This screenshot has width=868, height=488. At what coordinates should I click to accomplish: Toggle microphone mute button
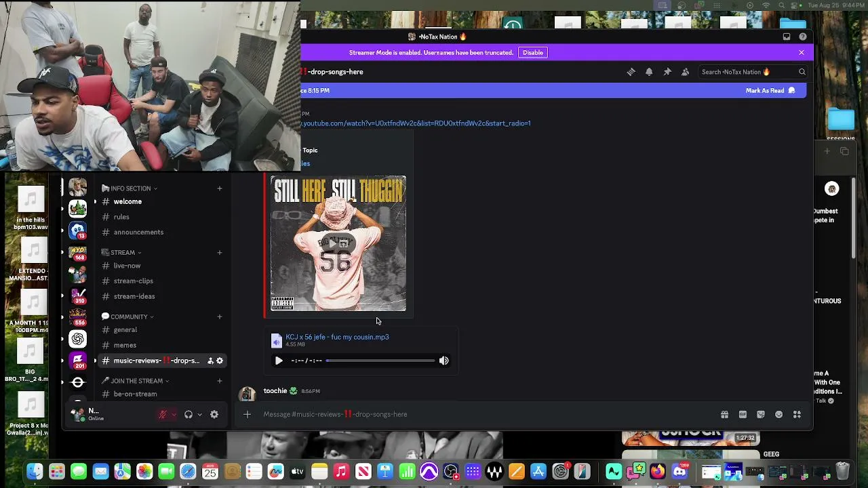coord(163,414)
